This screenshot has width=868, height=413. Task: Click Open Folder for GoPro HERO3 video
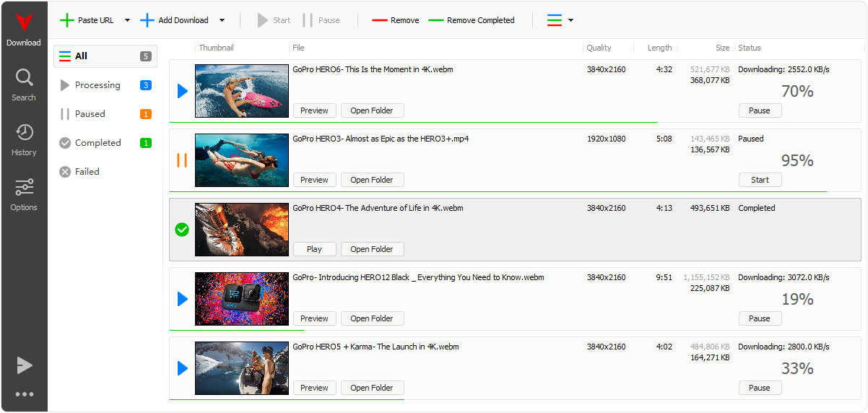tap(372, 180)
